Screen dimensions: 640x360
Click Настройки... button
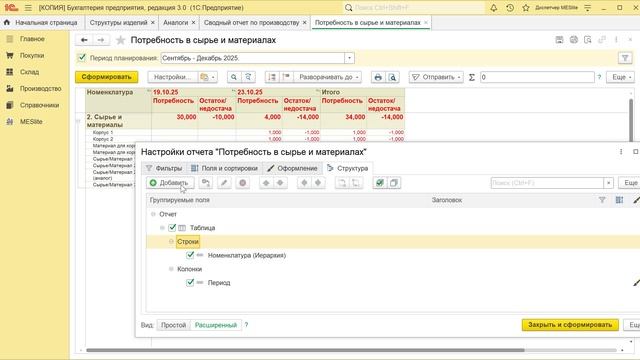(x=173, y=77)
